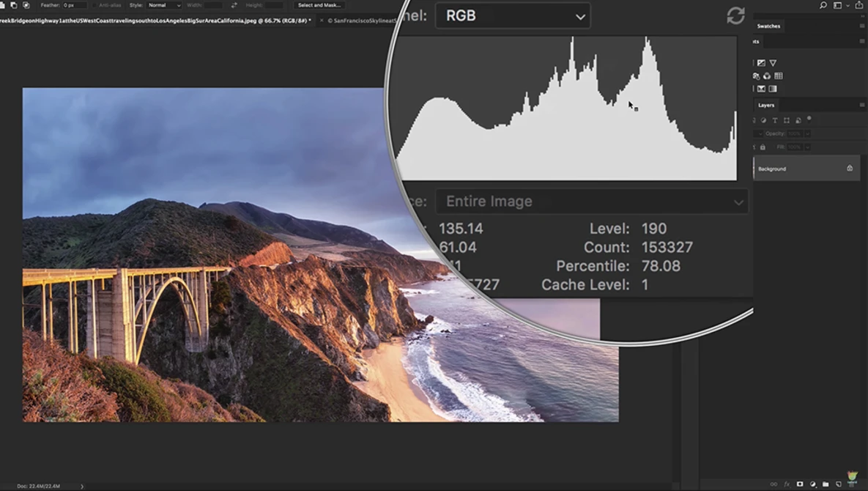Viewport: 868px width, 491px height.
Task: Switch to the Layers tab
Action: tap(766, 106)
